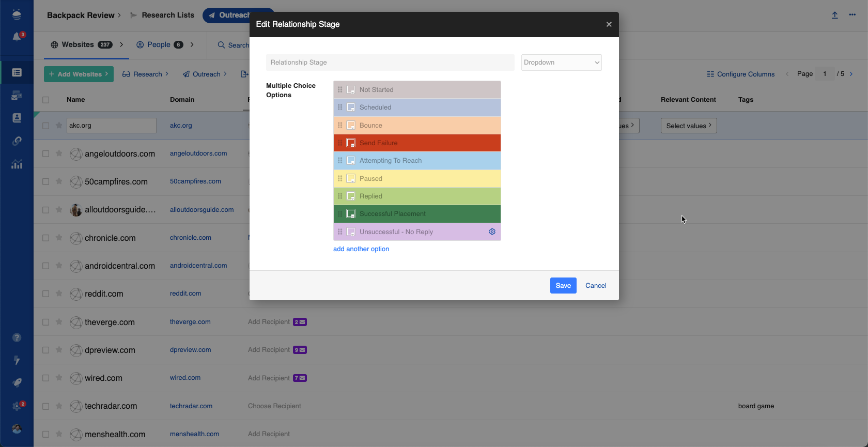This screenshot has height=447, width=868.
Task: Toggle the select-all checkbox in table header
Action: (x=46, y=100)
